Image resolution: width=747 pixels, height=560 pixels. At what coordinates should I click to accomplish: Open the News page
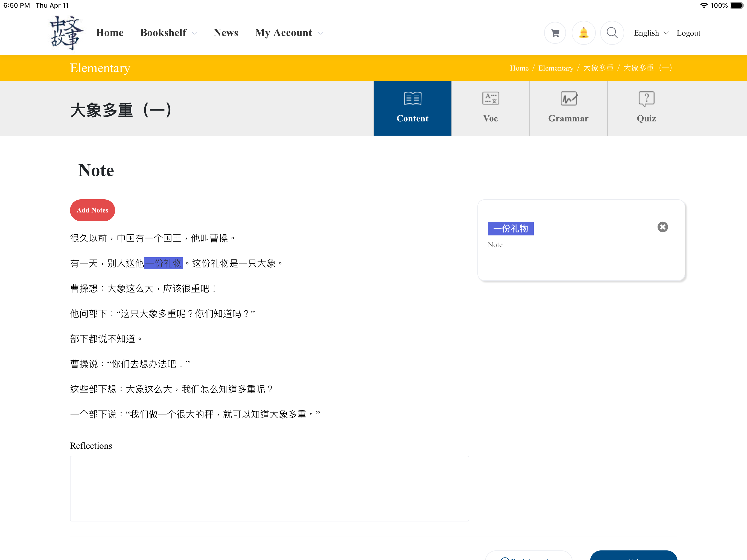(226, 33)
